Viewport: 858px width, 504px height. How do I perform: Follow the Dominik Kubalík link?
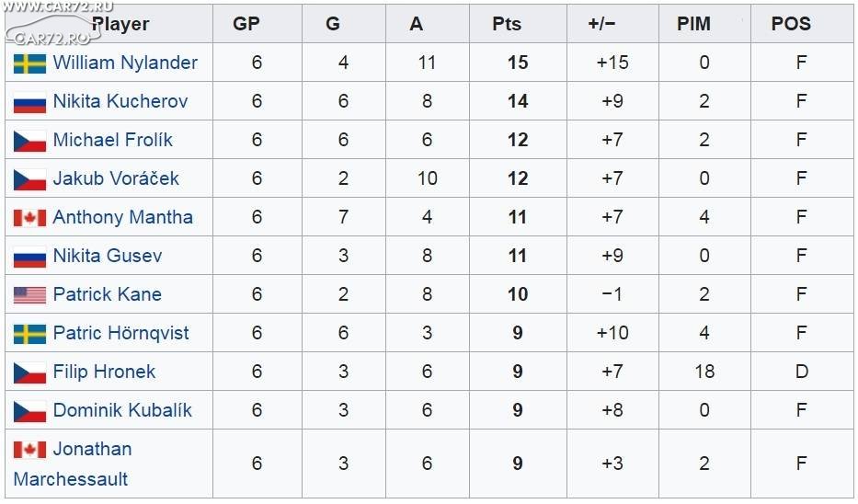click(x=122, y=410)
